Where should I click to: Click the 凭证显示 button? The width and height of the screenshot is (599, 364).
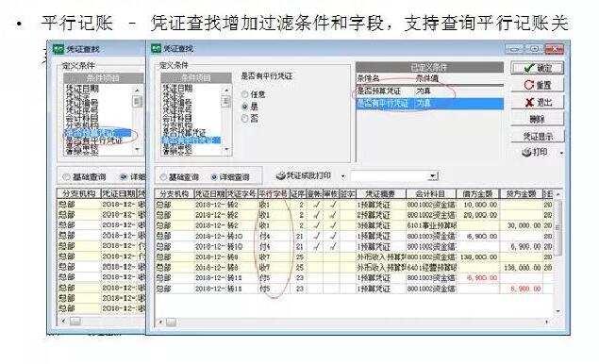537,136
